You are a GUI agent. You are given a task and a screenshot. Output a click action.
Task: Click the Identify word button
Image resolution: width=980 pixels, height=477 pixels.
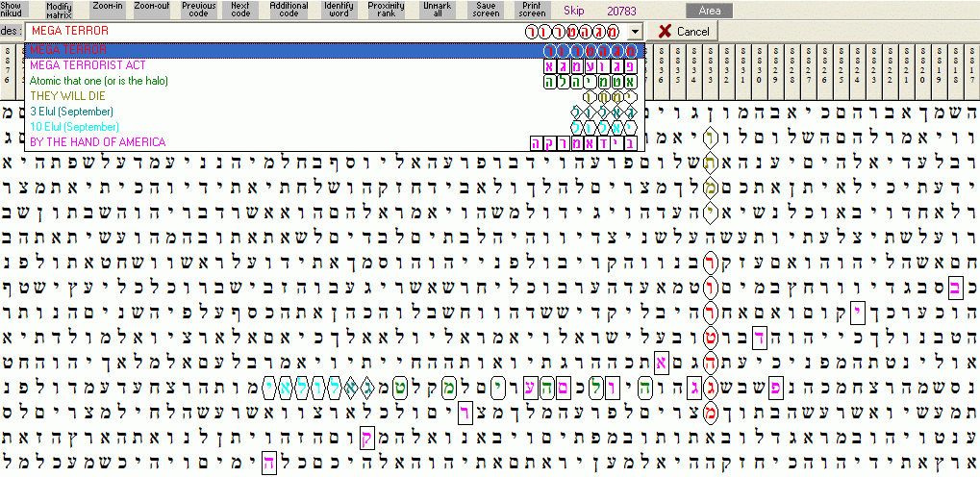[x=339, y=9]
